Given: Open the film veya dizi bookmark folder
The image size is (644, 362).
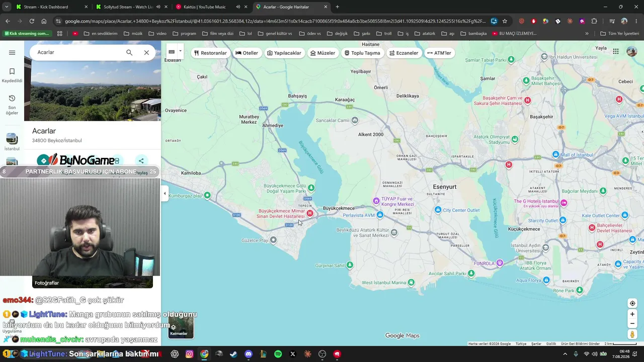Looking at the screenshot, I should 217,34.
